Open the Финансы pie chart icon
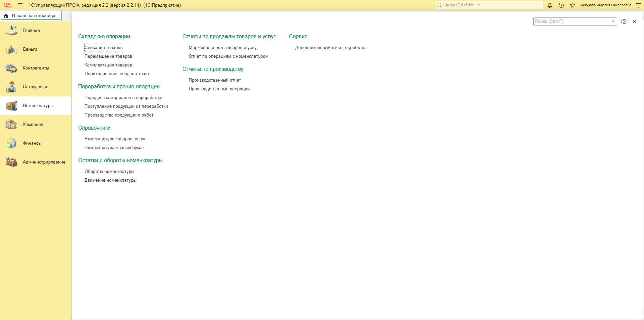644x320 pixels. [x=11, y=143]
